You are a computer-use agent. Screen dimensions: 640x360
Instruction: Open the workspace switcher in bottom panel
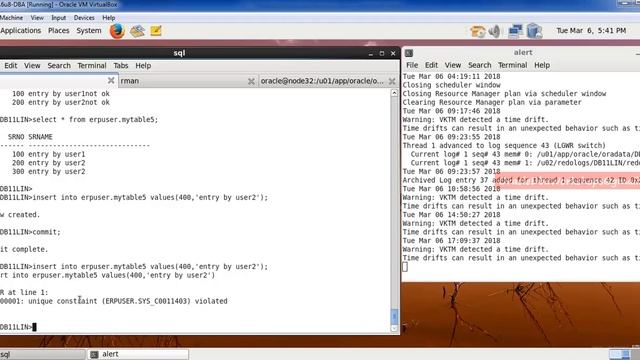point(619,354)
